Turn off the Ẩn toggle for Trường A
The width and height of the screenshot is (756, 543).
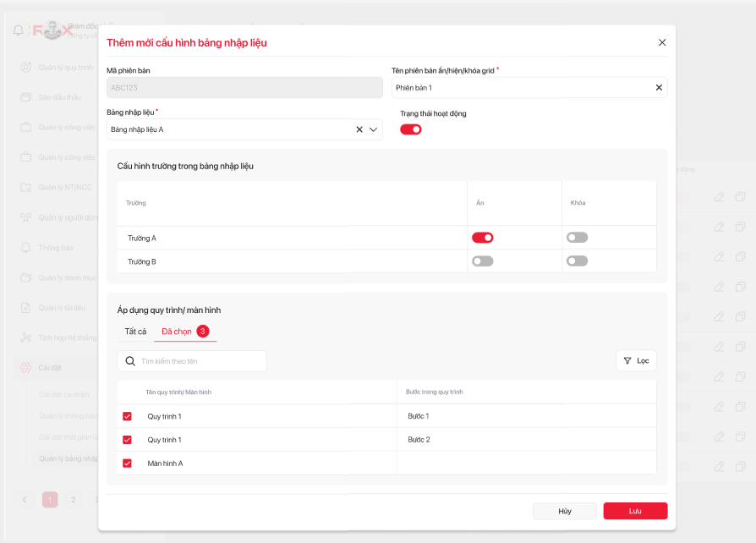coord(482,238)
